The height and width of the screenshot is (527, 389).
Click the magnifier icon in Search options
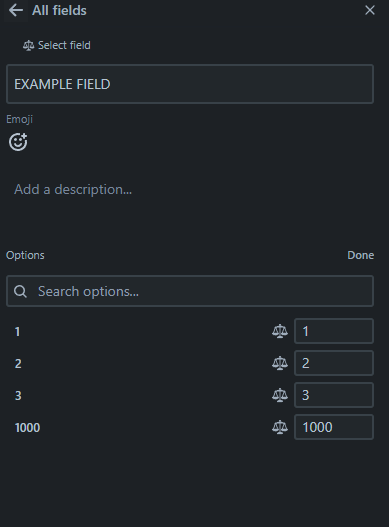tap(20, 291)
